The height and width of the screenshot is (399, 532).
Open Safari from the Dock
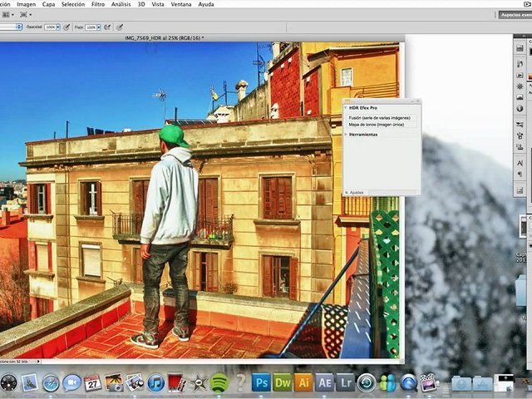point(51,383)
